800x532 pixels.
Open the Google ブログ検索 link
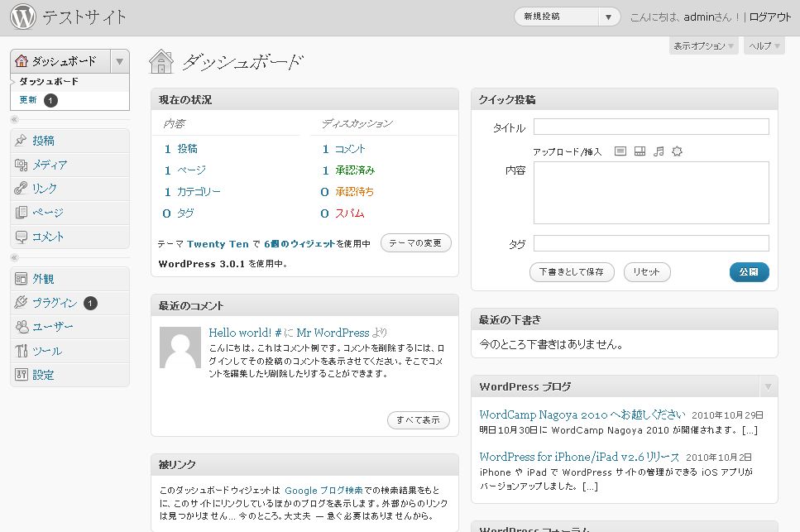[x=323, y=490]
